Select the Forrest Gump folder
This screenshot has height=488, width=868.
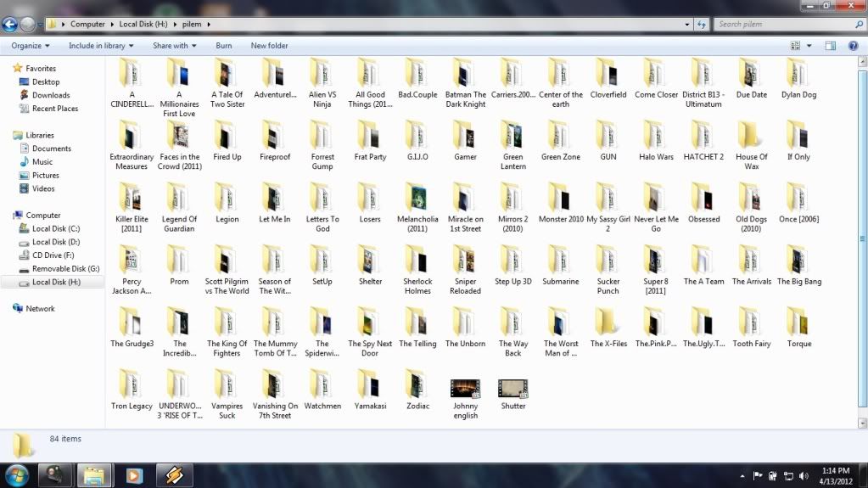[322, 146]
